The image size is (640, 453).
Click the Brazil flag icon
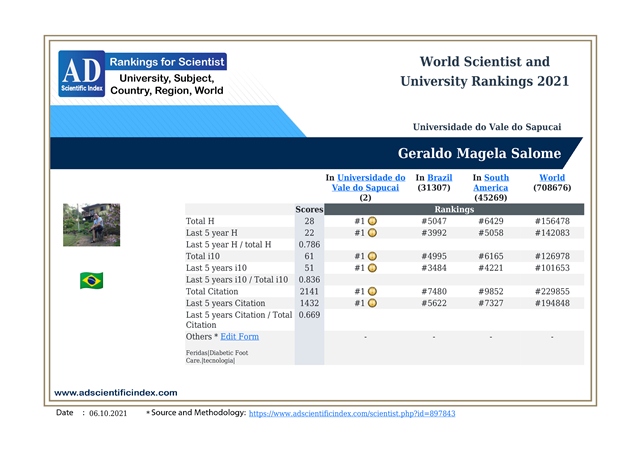tap(91, 280)
